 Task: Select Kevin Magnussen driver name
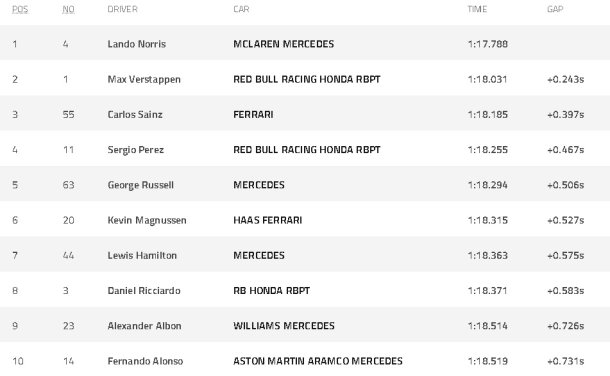point(147,220)
